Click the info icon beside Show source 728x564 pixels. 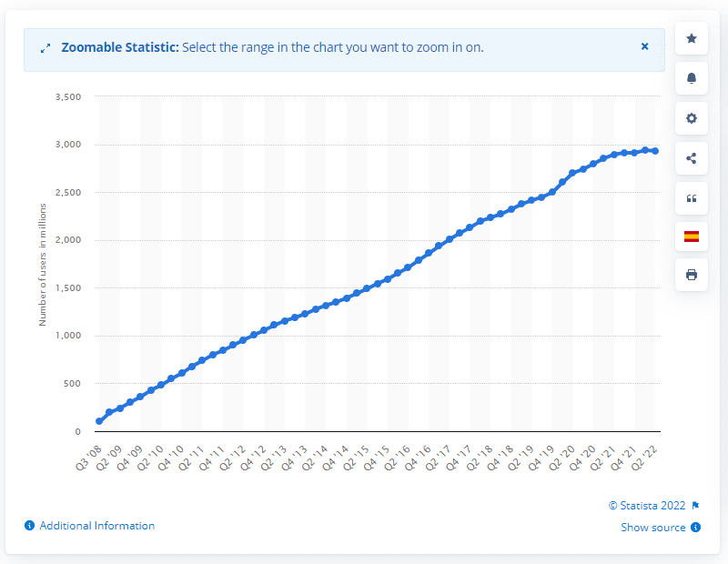695,528
